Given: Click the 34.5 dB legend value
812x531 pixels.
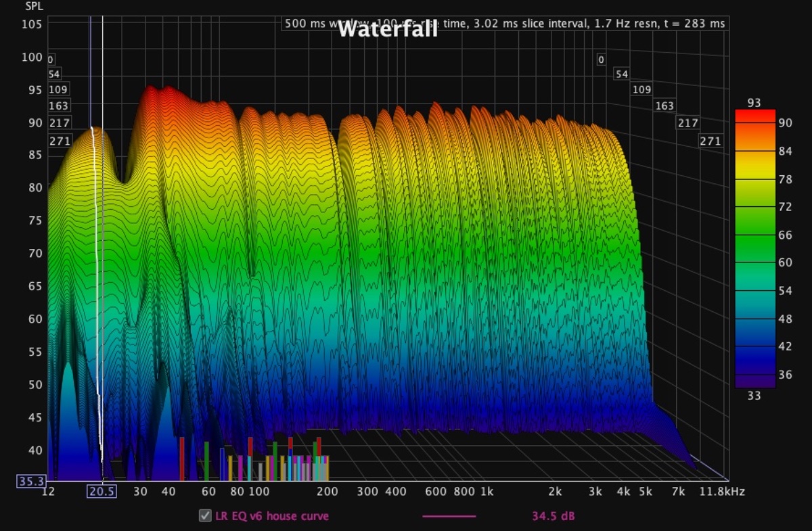Looking at the screenshot, I should [554, 516].
